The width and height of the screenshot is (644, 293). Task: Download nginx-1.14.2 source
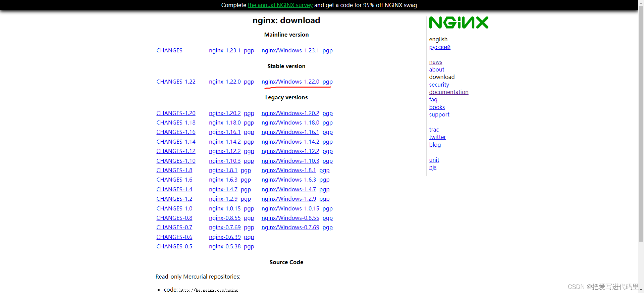coord(225,142)
